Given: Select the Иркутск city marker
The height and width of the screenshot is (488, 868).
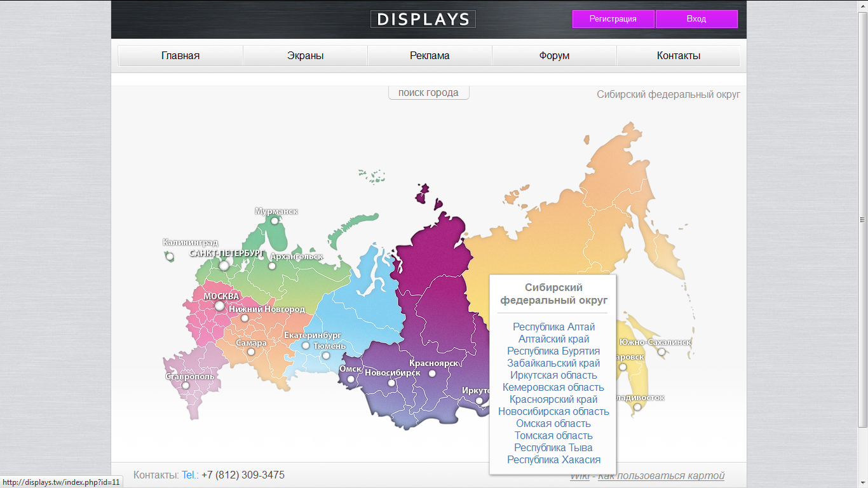Looking at the screenshot, I should (479, 401).
